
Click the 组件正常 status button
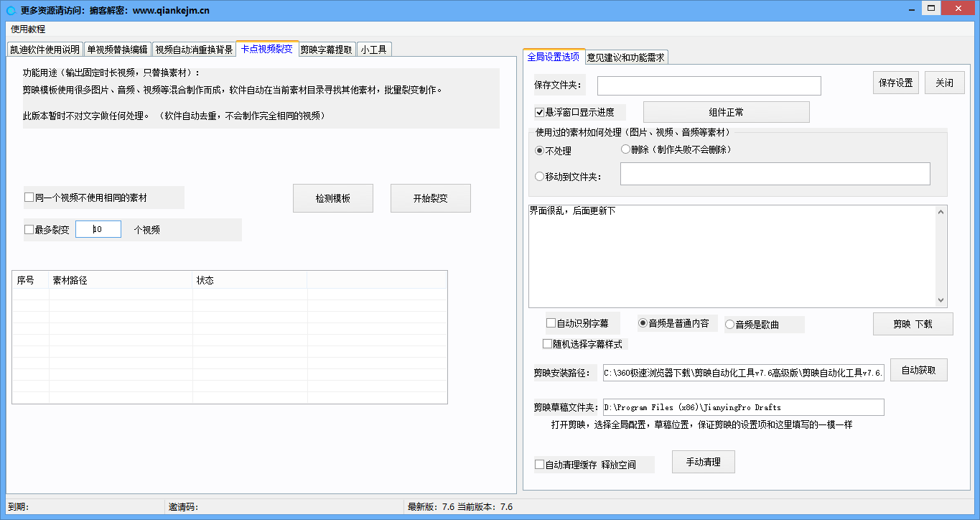(x=726, y=111)
